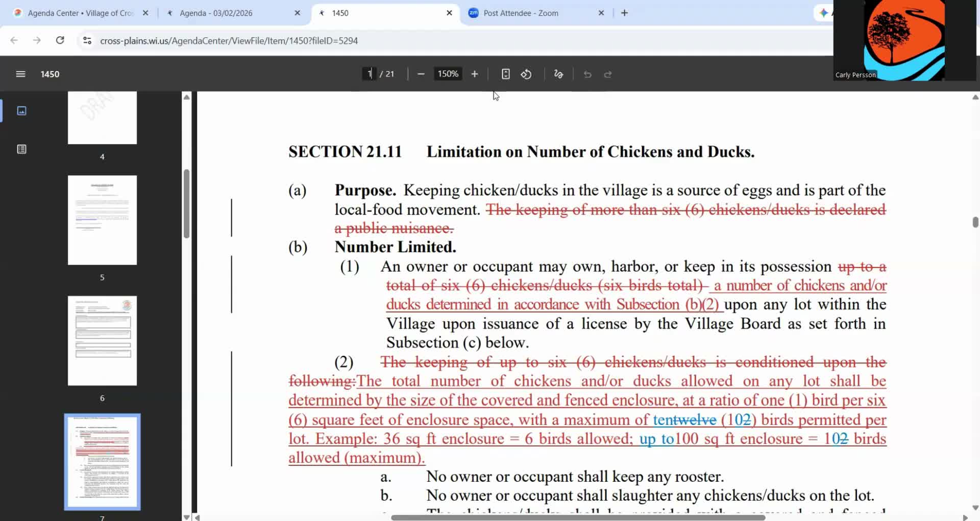Show the thumbnails panel
Screen dimensions: 980x521
coord(21,110)
